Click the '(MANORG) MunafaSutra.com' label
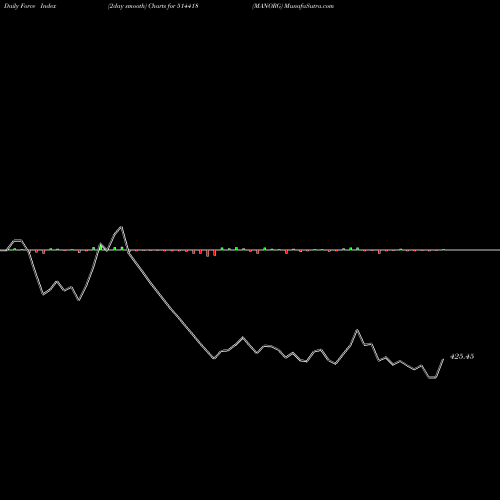 [x=293, y=6]
